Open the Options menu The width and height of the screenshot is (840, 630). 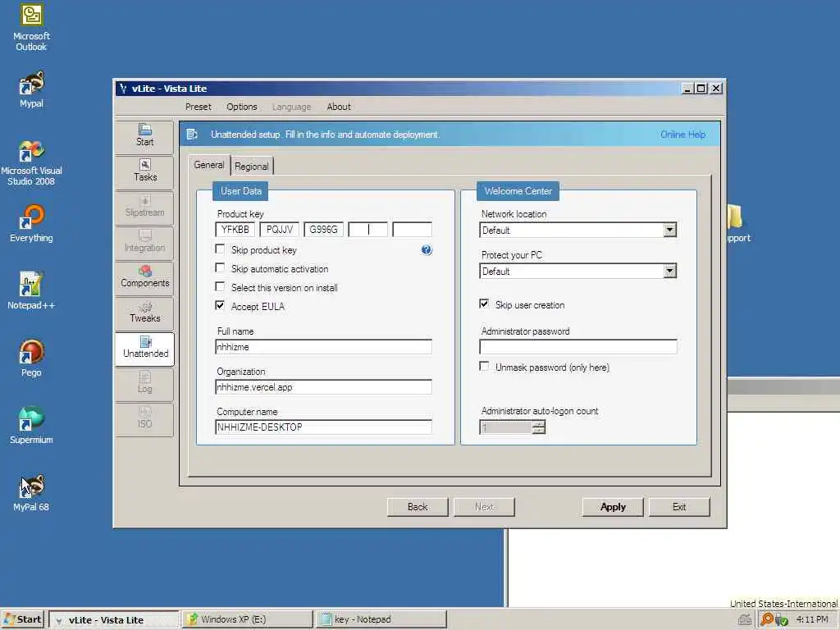point(242,107)
